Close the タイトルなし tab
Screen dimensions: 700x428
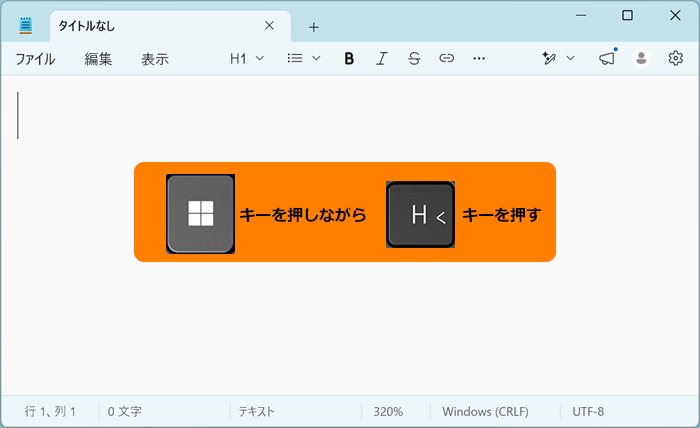(269, 26)
